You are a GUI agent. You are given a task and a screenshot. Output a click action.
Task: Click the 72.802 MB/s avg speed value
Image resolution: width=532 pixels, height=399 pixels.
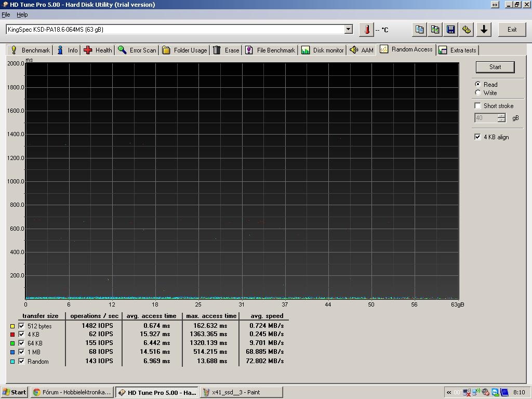click(264, 361)
